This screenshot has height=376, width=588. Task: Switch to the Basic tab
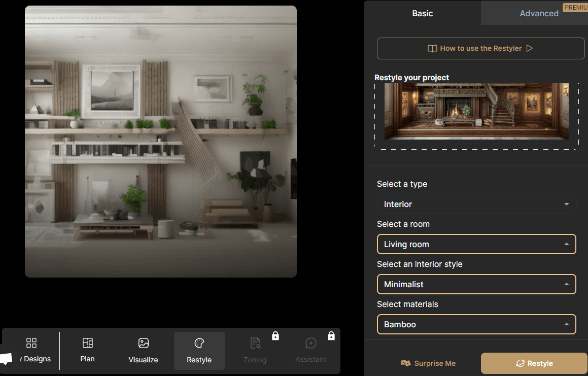(422, 13)
